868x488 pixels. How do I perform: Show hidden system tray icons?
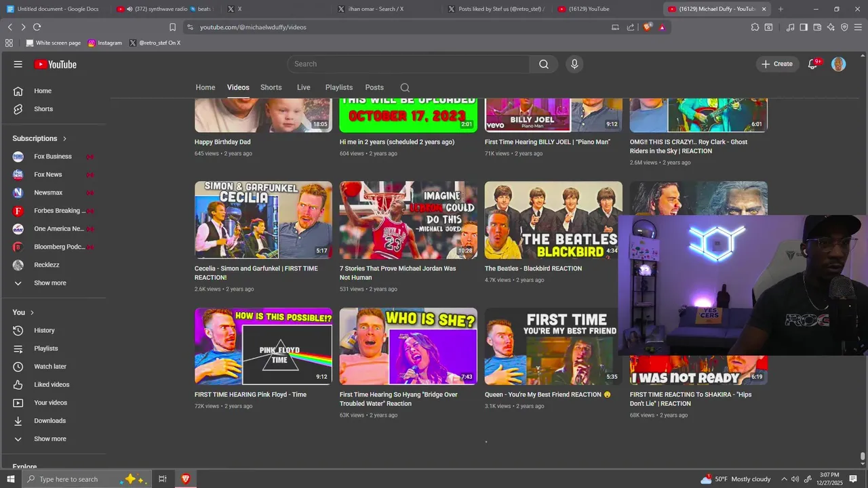[784, 479]
